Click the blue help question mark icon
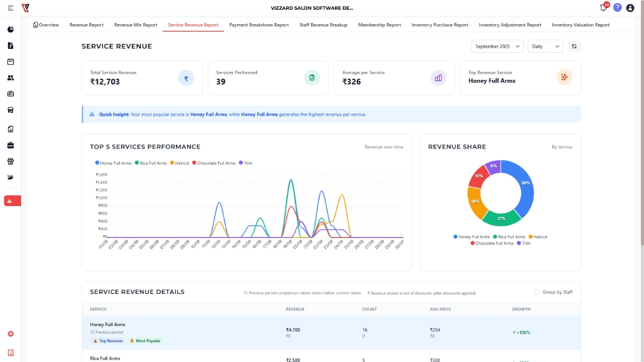Image resolution: width=644 pixels, height=362 pixels. (617, 7)
